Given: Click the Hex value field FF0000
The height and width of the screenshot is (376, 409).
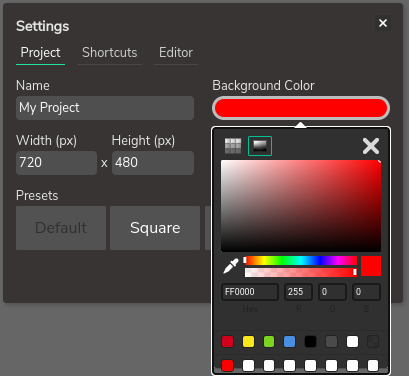Looking at the screenshot, I should 250,292.
